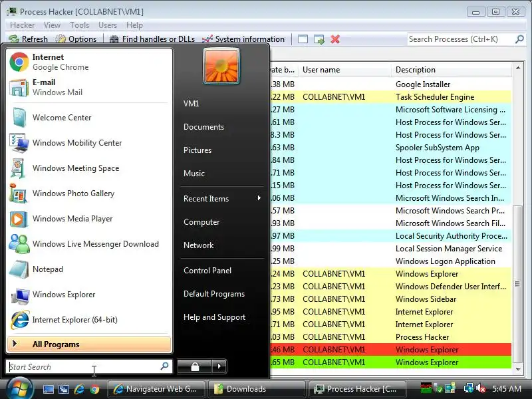Click the lock computer button

194,366
